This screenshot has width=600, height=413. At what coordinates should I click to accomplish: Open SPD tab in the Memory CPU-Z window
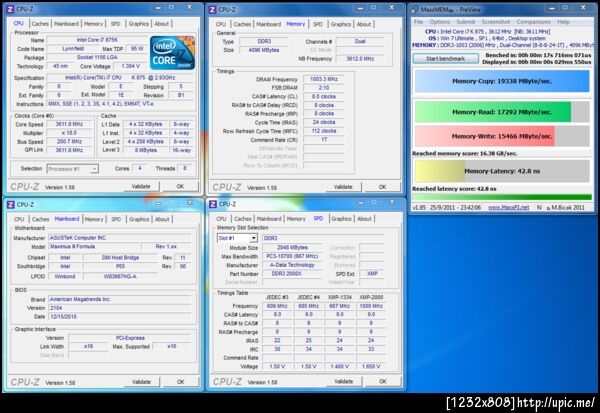(x=318, y=24)
